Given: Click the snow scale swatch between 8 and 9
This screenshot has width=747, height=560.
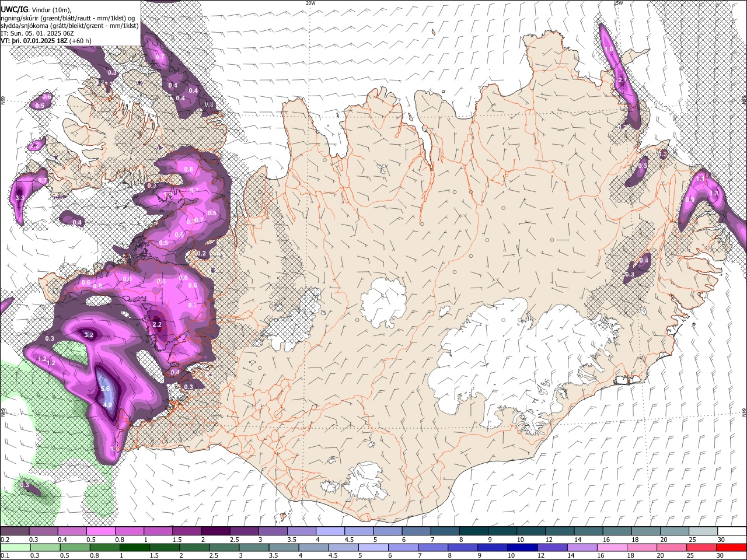Looking at the screenshot, I should pos(473,531).
